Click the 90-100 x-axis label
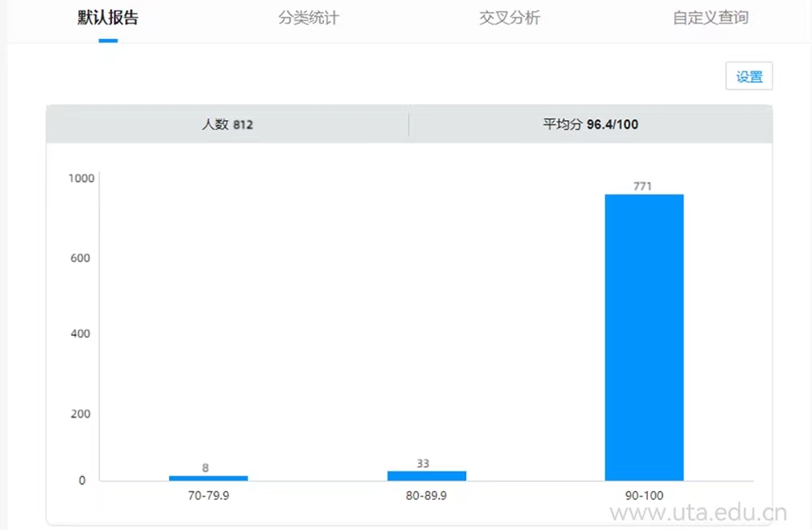The height and width of the screenshot is (530, 812). (x=644, y=495)
